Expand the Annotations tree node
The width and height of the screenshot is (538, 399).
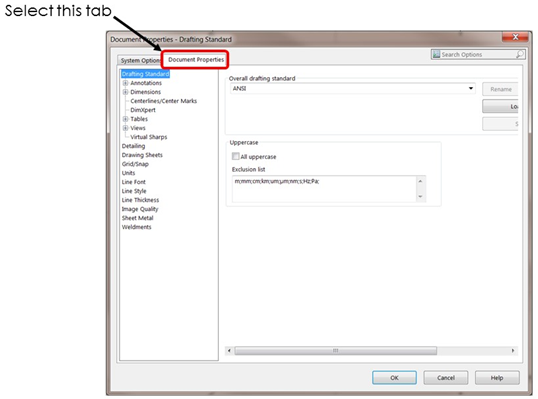point(125,83)
